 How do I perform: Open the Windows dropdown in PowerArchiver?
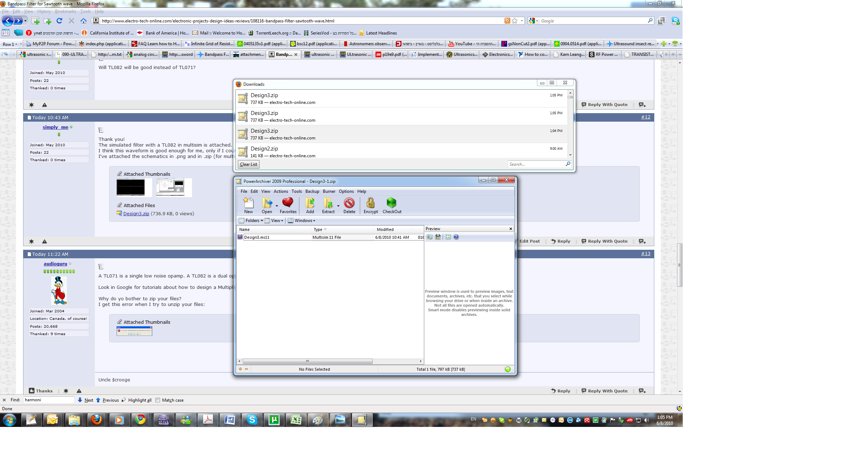click(302, 221)
